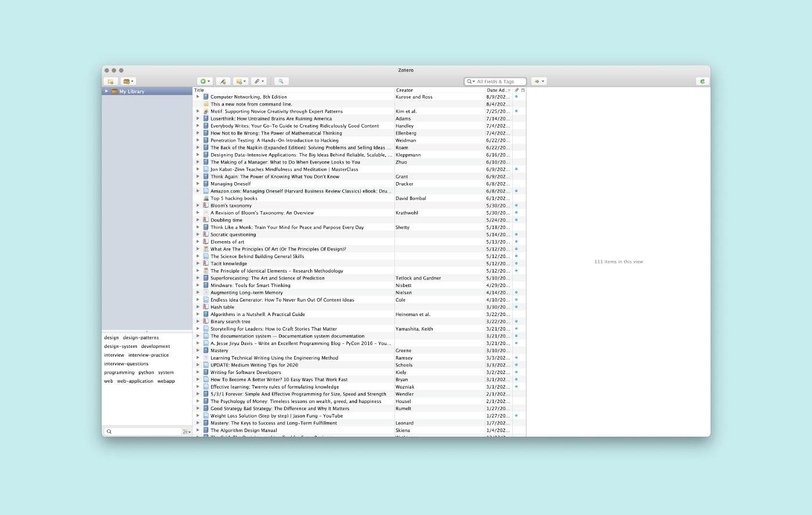Open the column picker icon in header
The image size is (812, 515).
pos(523,90)
